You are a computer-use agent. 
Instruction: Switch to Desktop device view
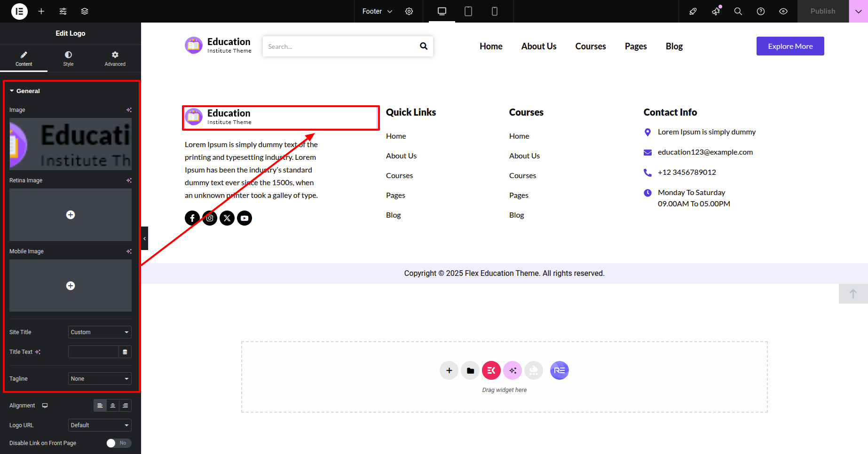442,11
